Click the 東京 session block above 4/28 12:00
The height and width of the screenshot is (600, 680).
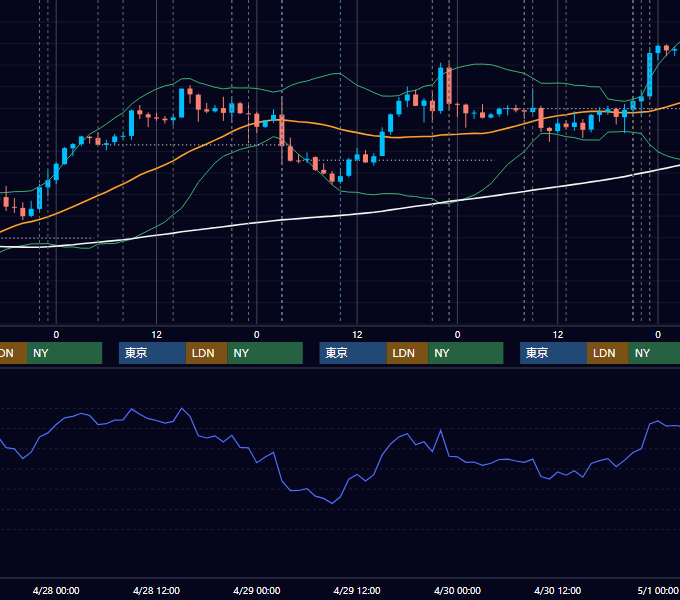(152, 353)
